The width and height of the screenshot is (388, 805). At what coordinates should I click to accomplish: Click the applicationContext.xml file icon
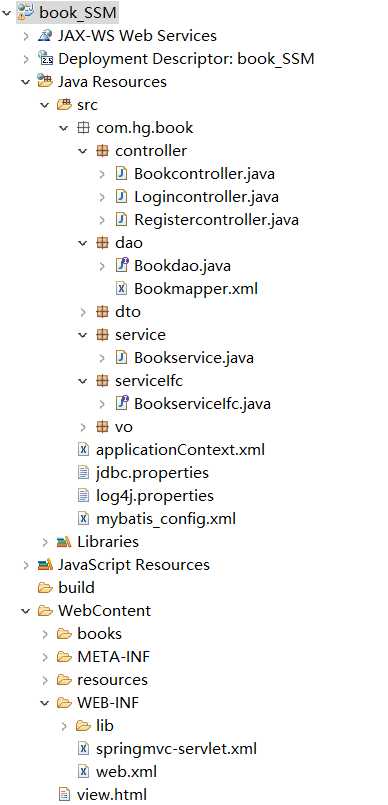coord(83,450)
